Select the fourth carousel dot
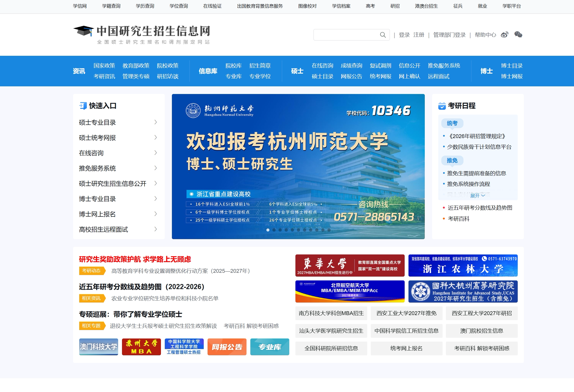 click(286, 230)
